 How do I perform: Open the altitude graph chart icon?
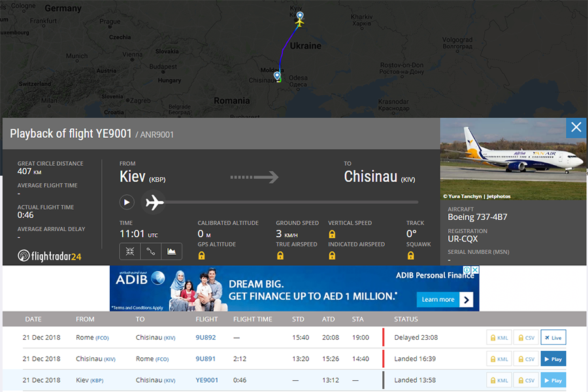click(172, 251)
